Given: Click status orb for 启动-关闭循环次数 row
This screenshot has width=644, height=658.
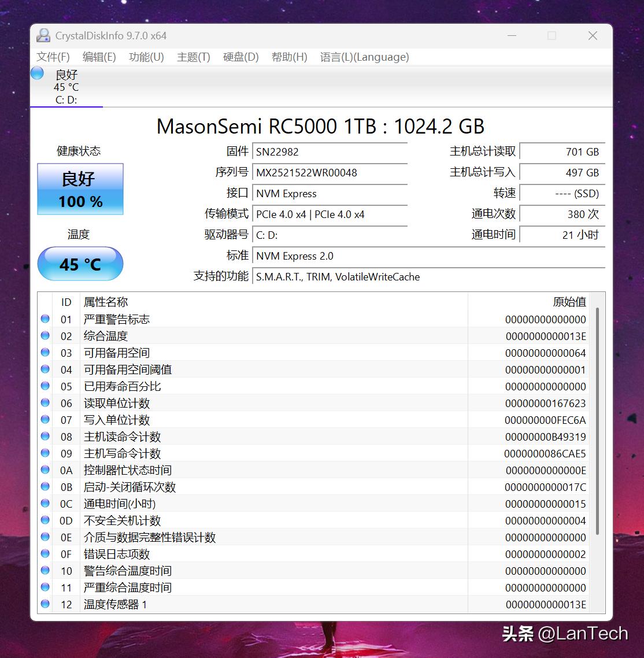Looking at the screenshot, I should (45, 487).
